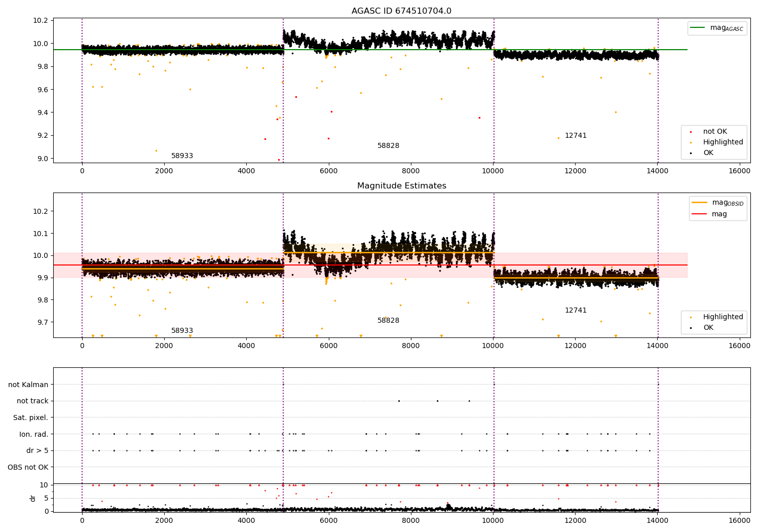760x532 pixels.
Task: Click the 9.9 y-tick in the middle plot
Action: point(43,278)
